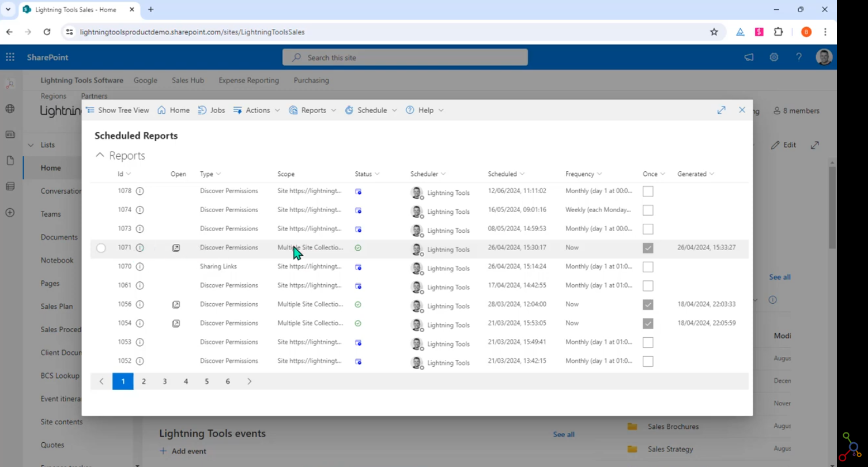Open Frequency column header dropdown
868x467 pixels.
599,174
